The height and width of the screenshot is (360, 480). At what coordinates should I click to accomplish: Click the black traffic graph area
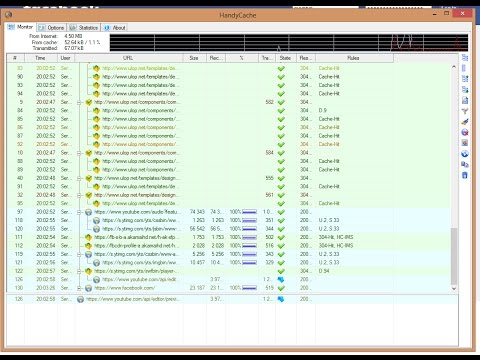tap(289, 43)
